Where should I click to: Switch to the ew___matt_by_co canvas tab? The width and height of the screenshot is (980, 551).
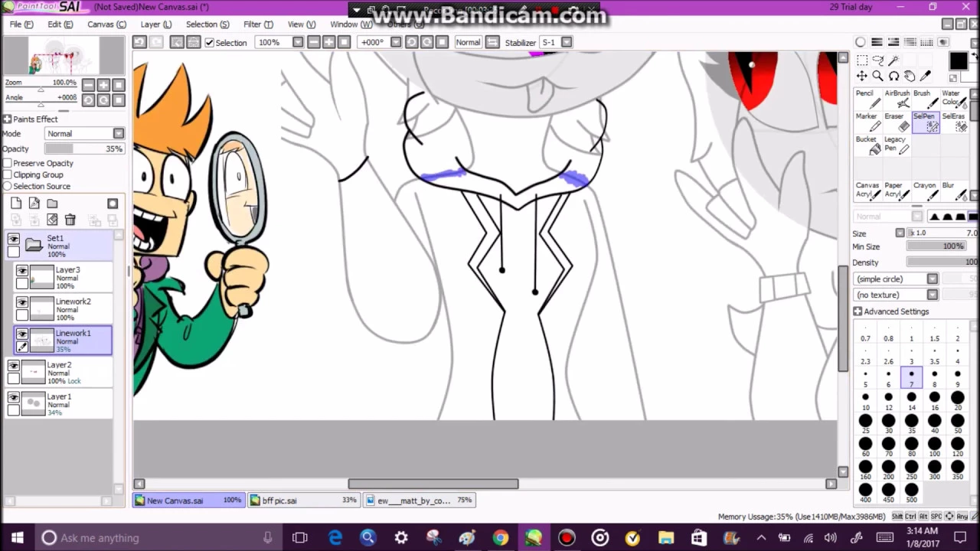coord(420,500)
